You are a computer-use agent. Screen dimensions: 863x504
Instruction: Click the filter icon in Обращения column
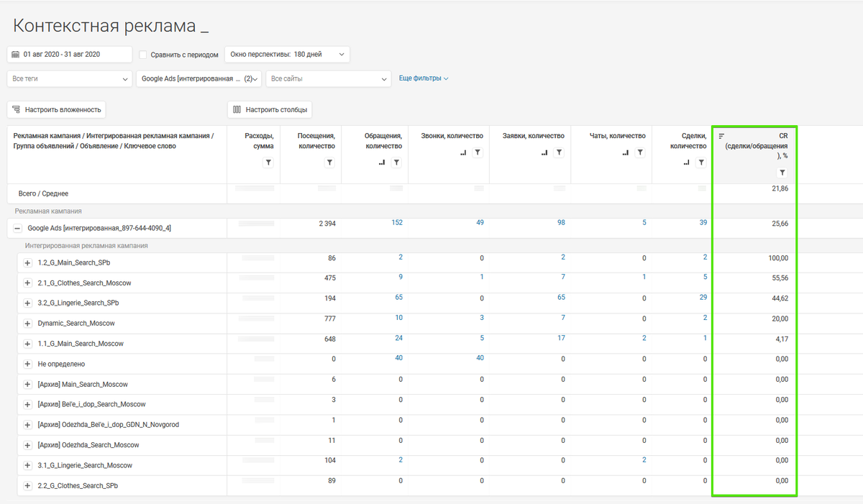click(396, 162)
